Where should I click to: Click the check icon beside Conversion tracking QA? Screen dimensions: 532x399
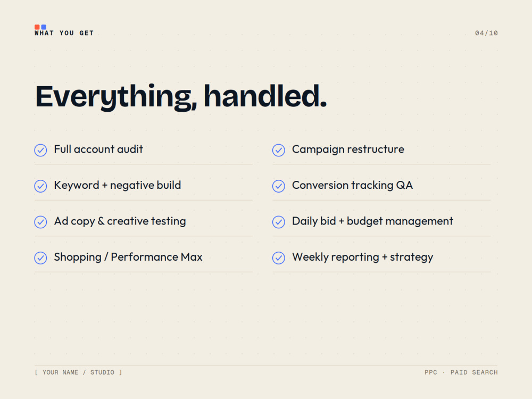[279, 186]
